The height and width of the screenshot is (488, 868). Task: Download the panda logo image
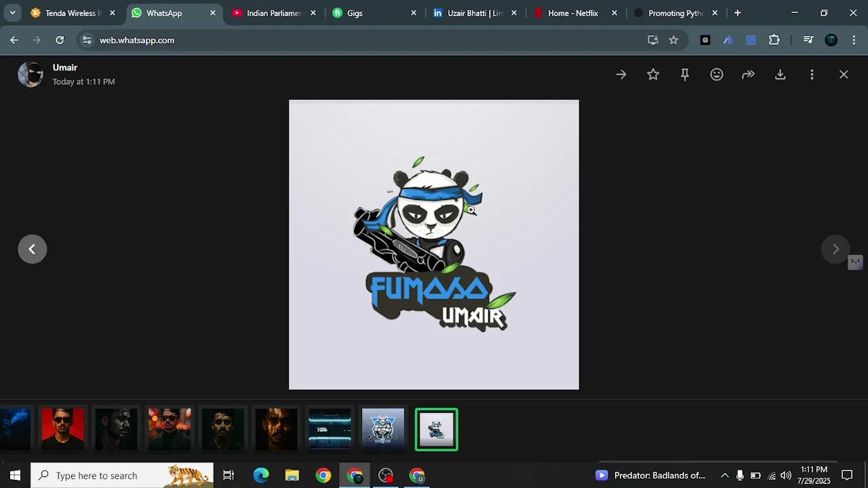pos(781,75)
